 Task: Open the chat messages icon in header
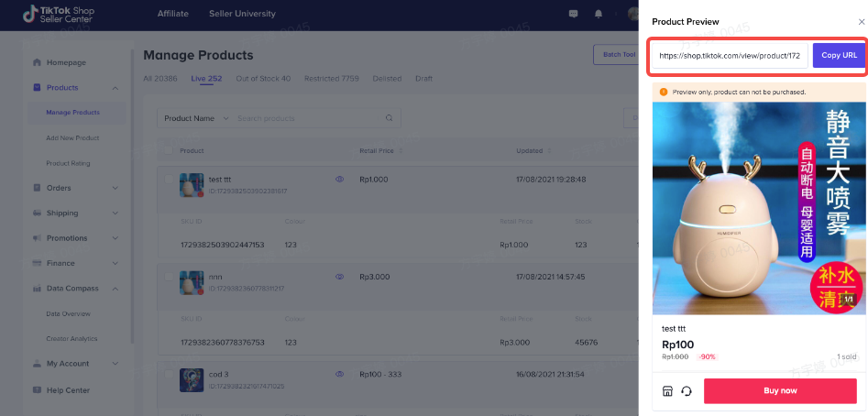tap(574, 14)
